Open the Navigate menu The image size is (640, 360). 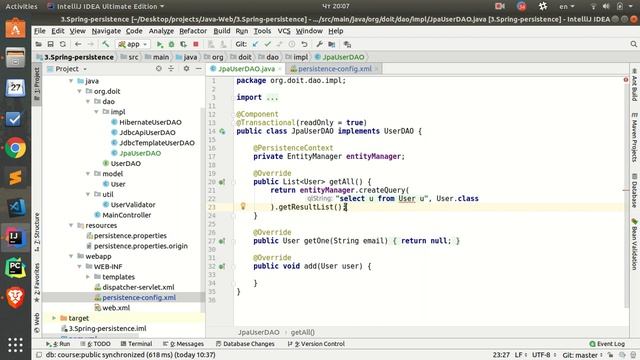pyautogui.click(x=106, y=31)
